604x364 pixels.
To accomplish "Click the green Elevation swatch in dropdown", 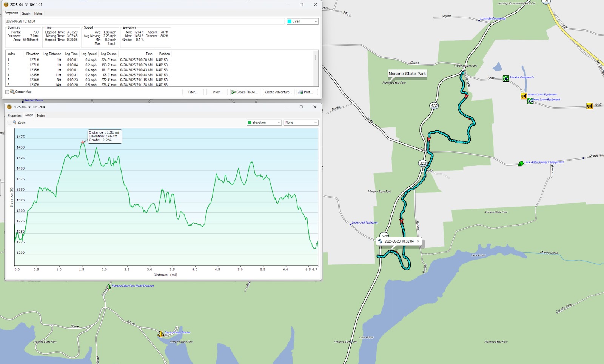I will click(x=250, y=123).
